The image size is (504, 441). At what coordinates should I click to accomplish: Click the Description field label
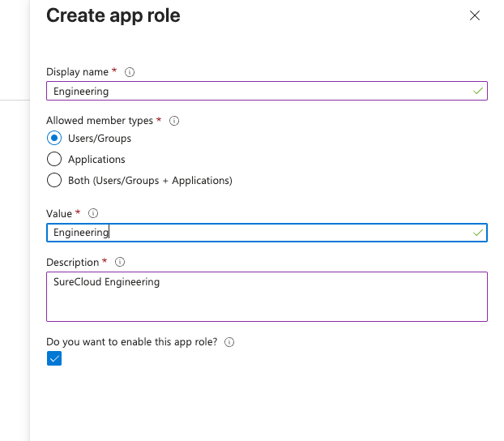[73, 263]
